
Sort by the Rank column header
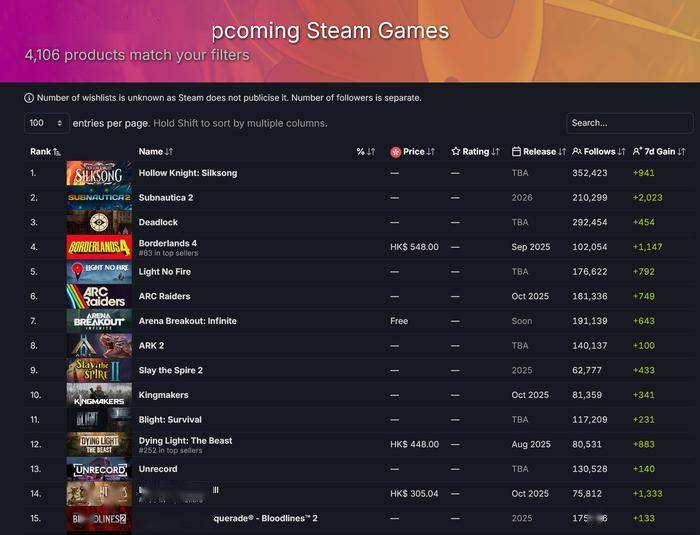click(45, 151)
